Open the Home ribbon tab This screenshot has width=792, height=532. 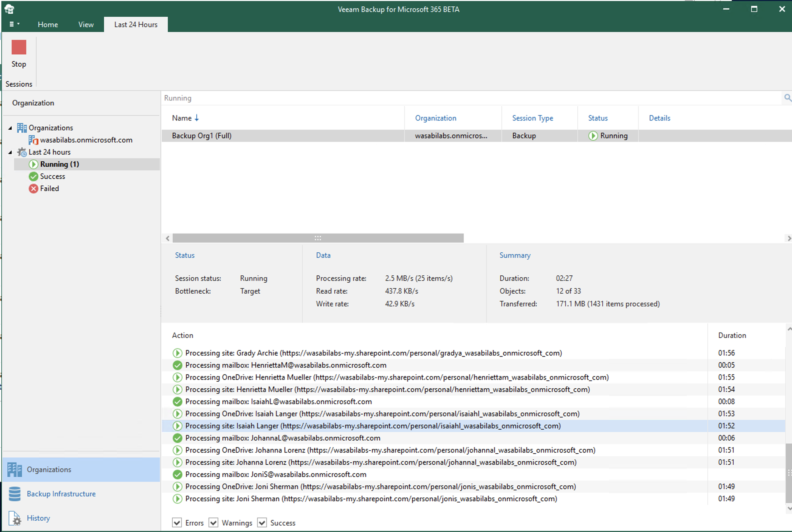point(47,24)
